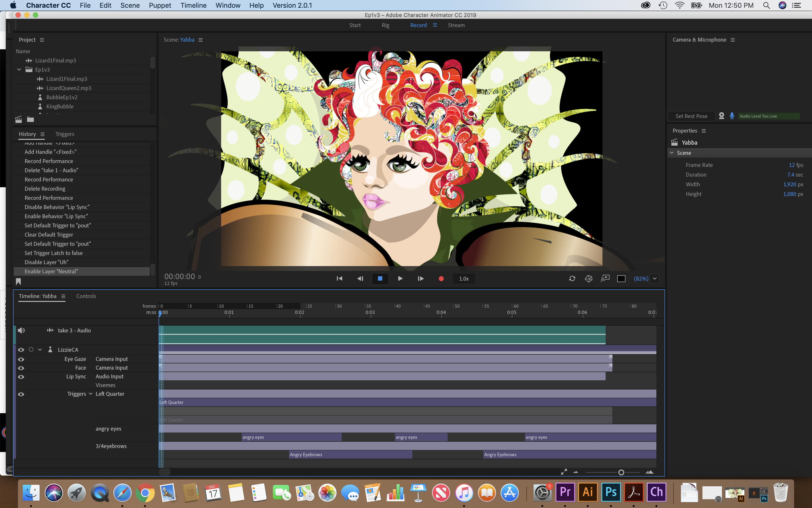This screenshot has height=508, width=812.
Task: Collapse the Scene properties section
Action: [672, 153]
